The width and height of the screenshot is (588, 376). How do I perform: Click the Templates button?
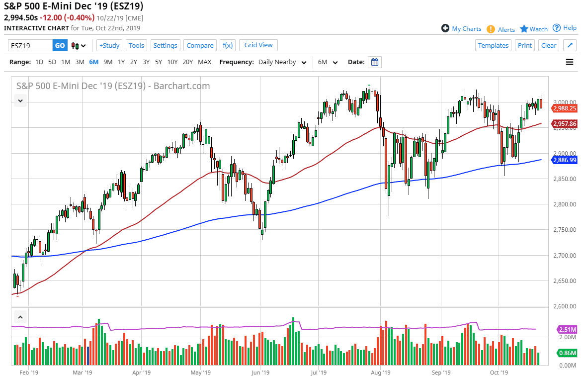coord(493,45)
